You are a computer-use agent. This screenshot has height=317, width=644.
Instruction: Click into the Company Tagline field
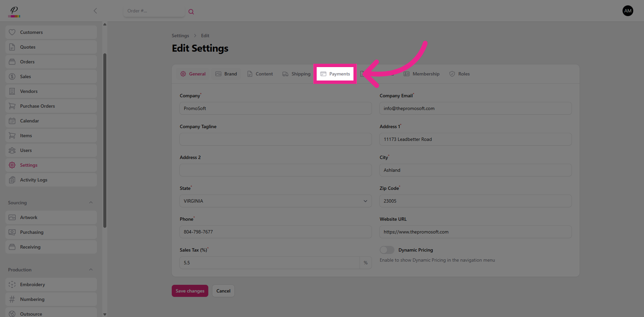pos(275,139)
